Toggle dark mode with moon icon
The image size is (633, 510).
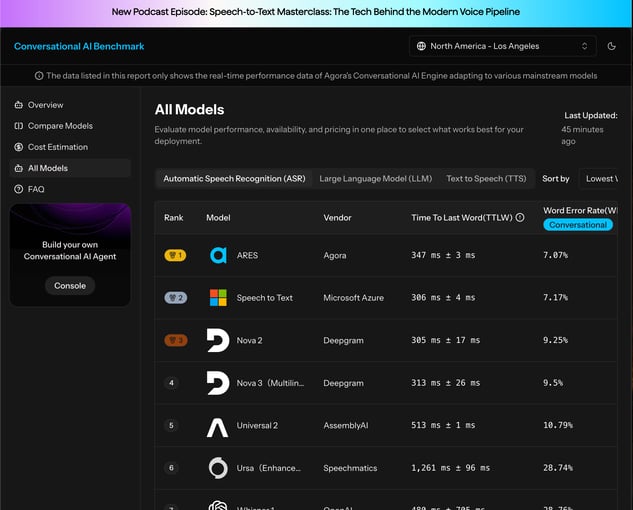[x=612, y=46]
